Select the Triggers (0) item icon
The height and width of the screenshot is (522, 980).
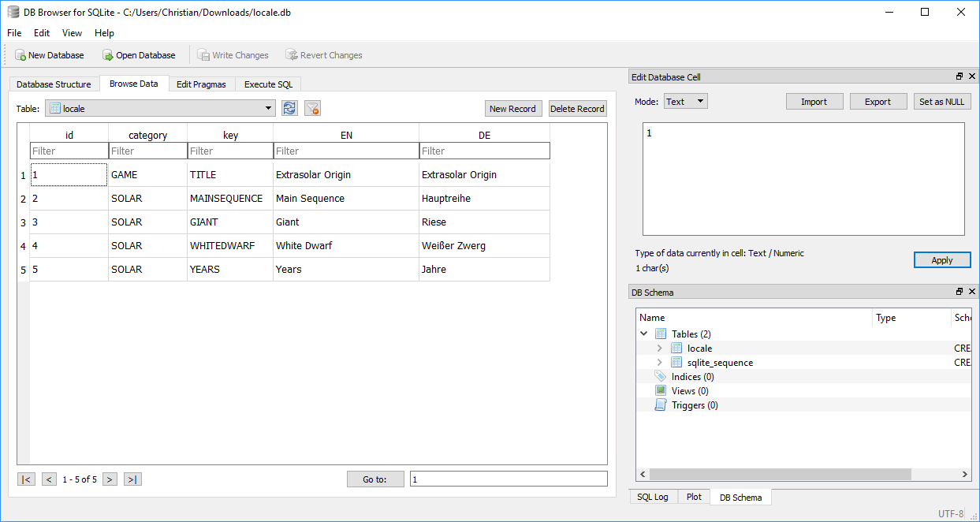tap(661, 405)
